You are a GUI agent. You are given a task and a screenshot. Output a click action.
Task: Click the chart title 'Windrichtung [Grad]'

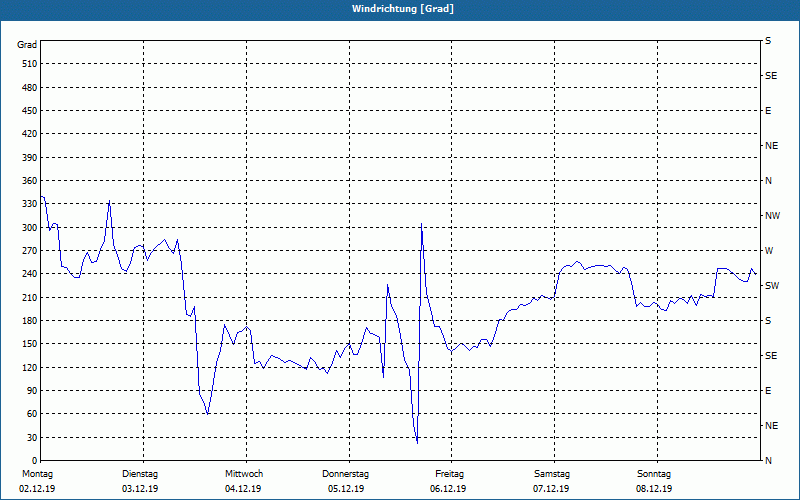(403, 9)
